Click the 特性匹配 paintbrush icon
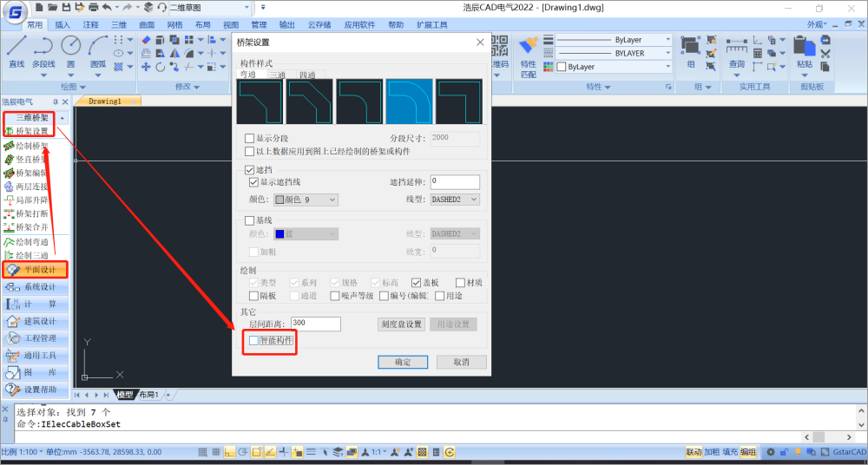Screen dimensions: 868x465 529,47
